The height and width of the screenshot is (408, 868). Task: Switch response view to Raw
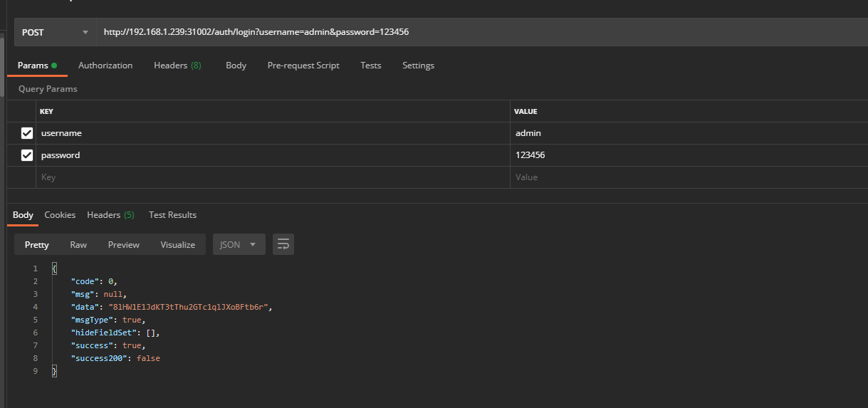[x=78, y=244]
